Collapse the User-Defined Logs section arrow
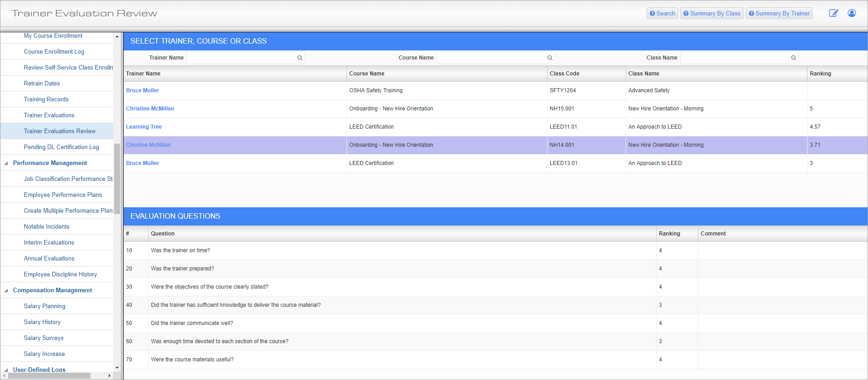Viewport: 868px width, 380px height. tap(6, 370)
